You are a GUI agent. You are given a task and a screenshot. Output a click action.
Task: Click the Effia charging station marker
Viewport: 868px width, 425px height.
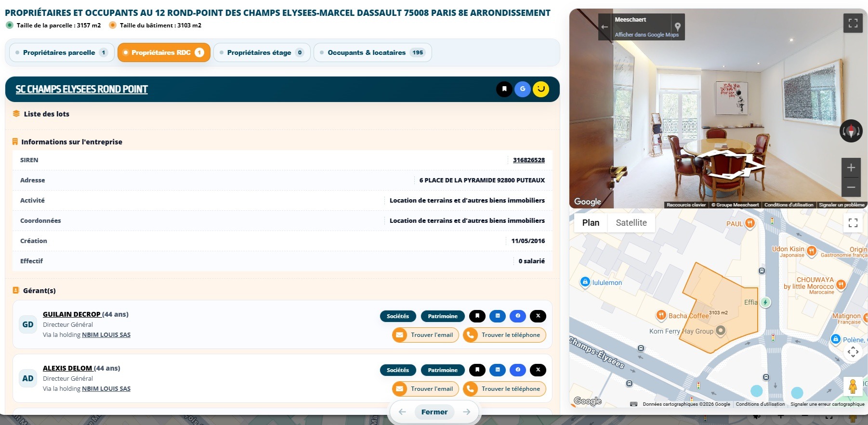click(765, 302)
